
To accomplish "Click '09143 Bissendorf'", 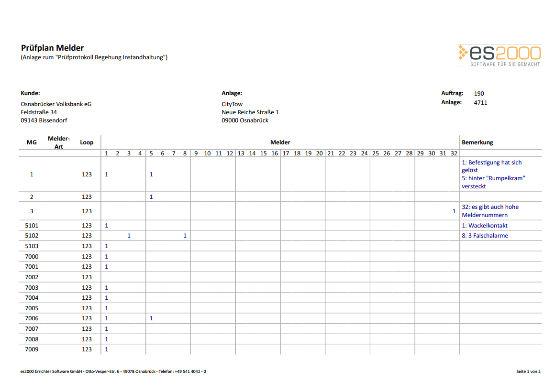I will [x=44, y=120].
